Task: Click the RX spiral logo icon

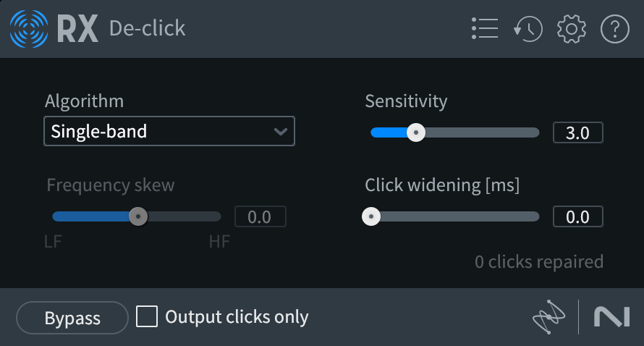Action: tap(28, 29)
